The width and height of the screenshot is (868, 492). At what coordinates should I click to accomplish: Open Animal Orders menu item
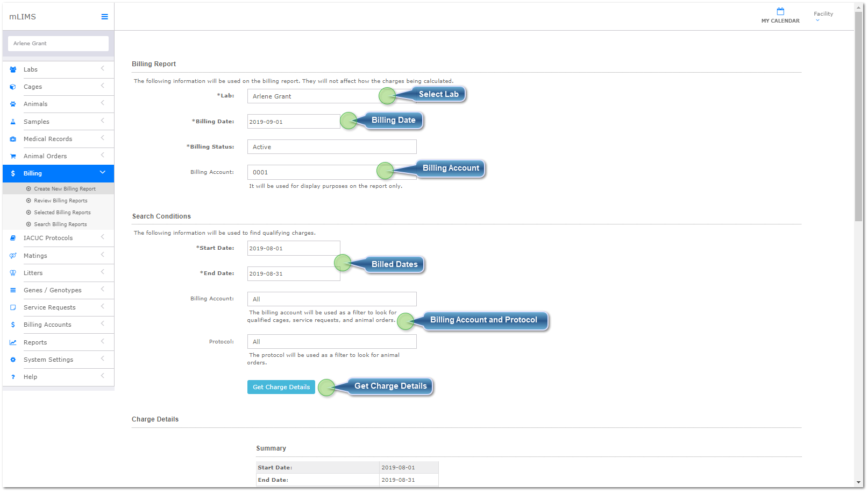(58, 156)
